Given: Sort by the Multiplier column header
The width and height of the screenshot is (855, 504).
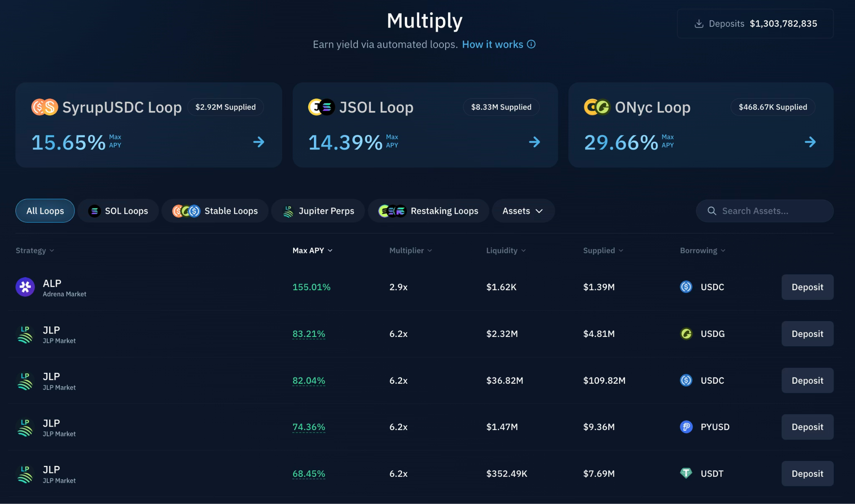Looking at the screenshot, I should tap(410, 251).
